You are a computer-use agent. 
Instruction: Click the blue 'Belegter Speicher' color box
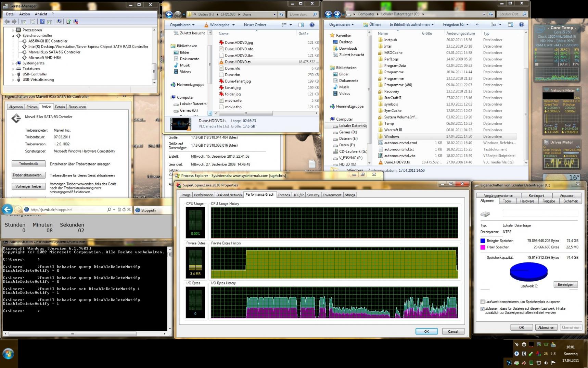[483, 241]
